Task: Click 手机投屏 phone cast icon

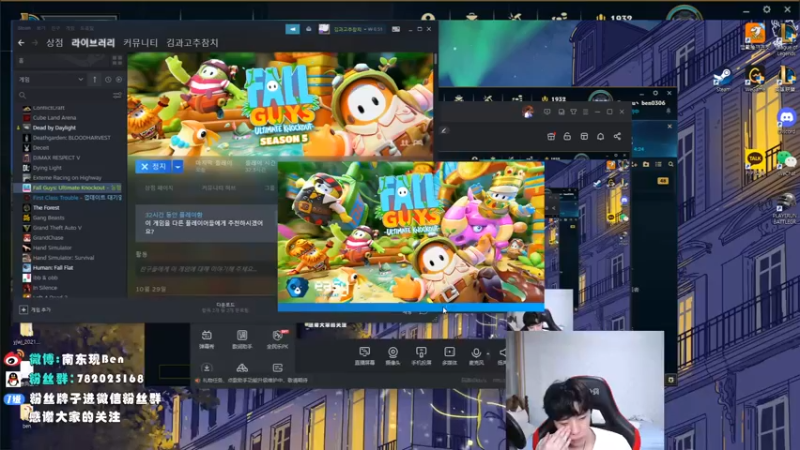Action: click(x=421, y=356)
